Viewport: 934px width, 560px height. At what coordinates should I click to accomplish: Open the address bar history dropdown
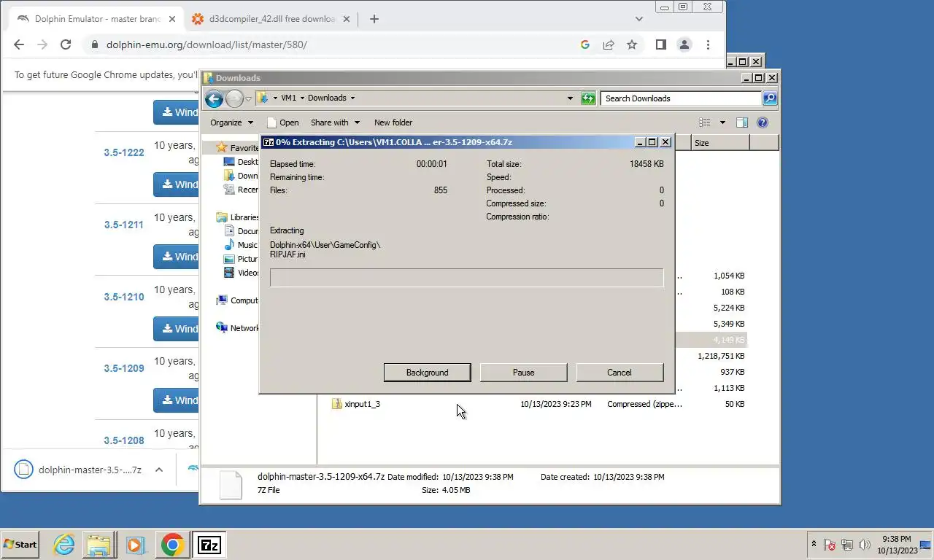(x=570, y=98)
